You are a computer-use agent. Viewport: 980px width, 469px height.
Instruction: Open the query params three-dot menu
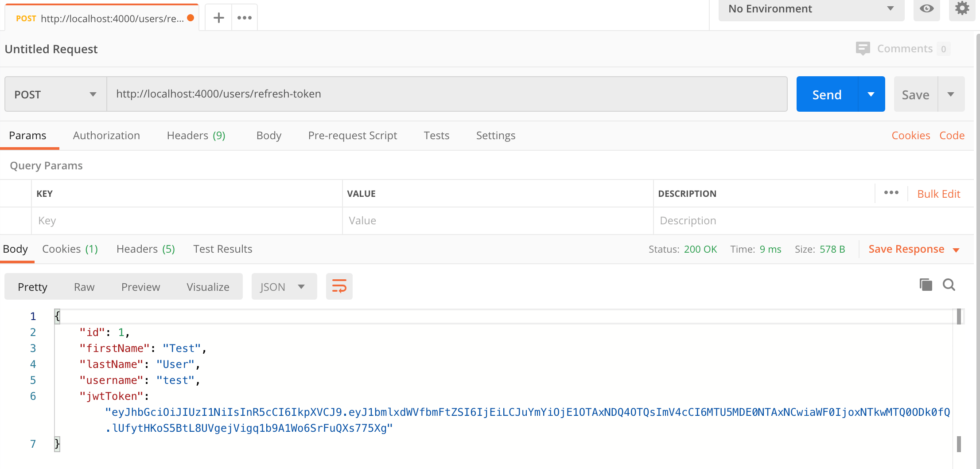891,193
